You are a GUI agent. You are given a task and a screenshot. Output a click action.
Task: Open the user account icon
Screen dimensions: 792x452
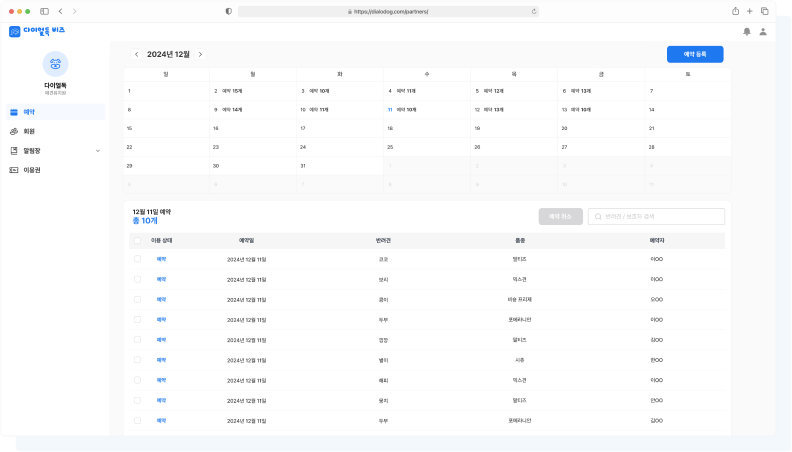point(763,32)
